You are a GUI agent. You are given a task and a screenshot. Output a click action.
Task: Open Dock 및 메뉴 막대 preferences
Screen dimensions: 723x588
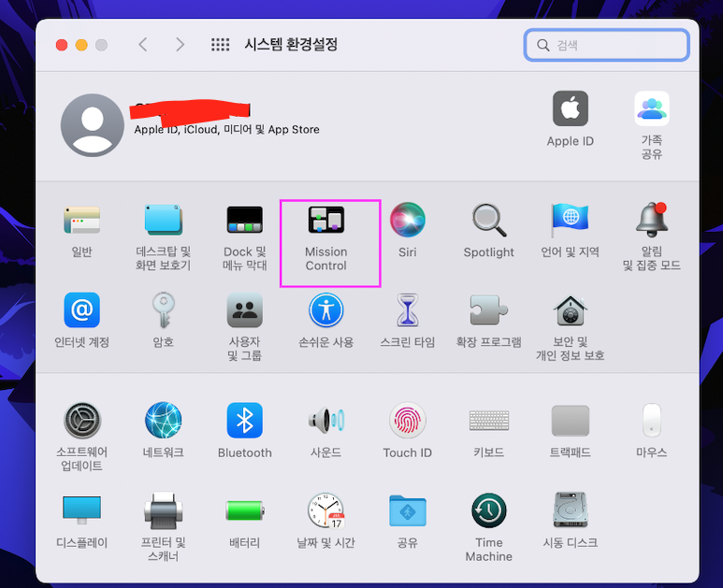(244, 221)
